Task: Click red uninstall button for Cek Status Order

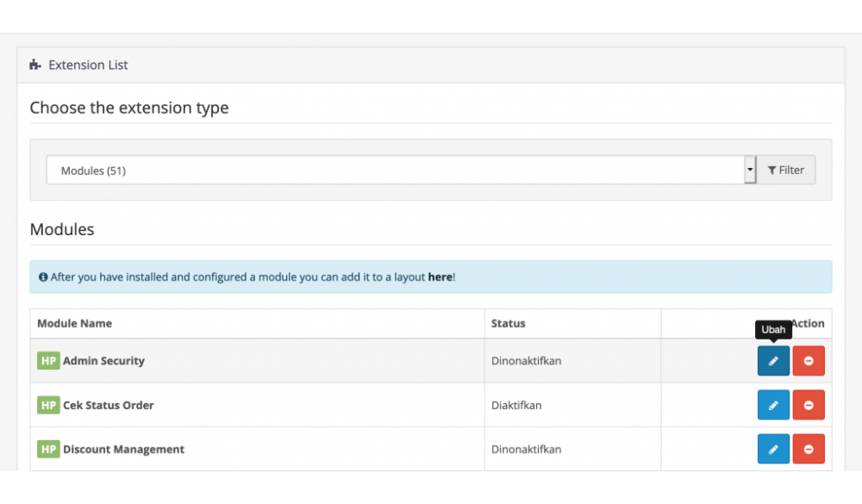Action: (809, 405)
